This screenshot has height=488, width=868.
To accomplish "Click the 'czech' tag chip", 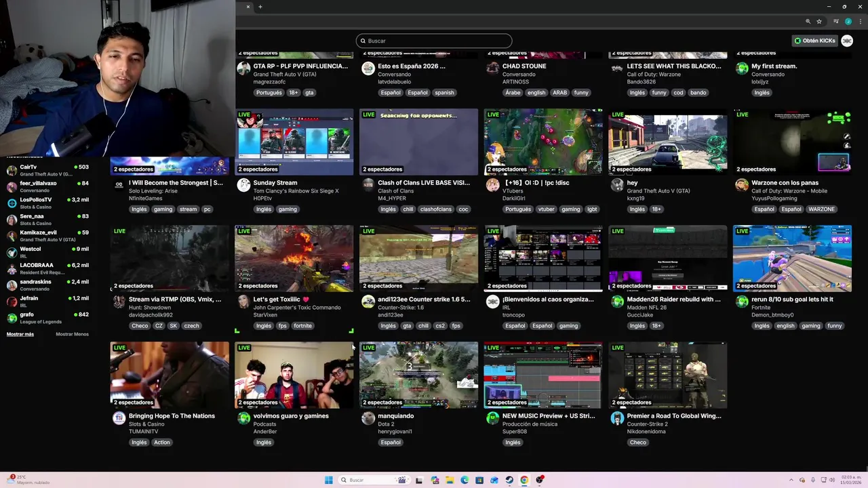I will (192, 326).
